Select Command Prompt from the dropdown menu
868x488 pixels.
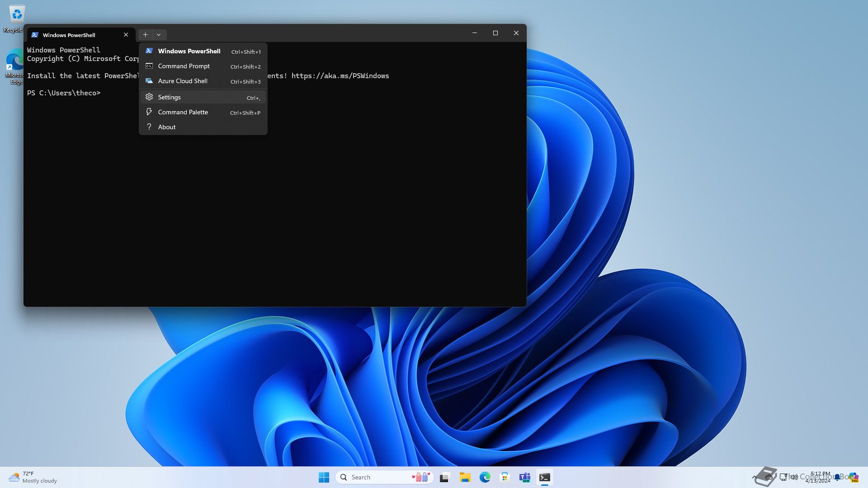tap(203, 66)
